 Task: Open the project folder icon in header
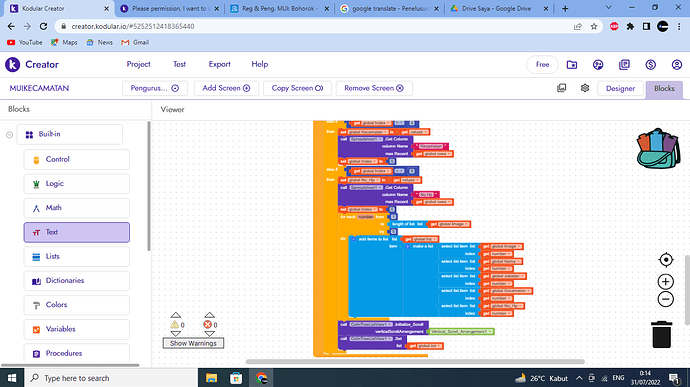572,65
